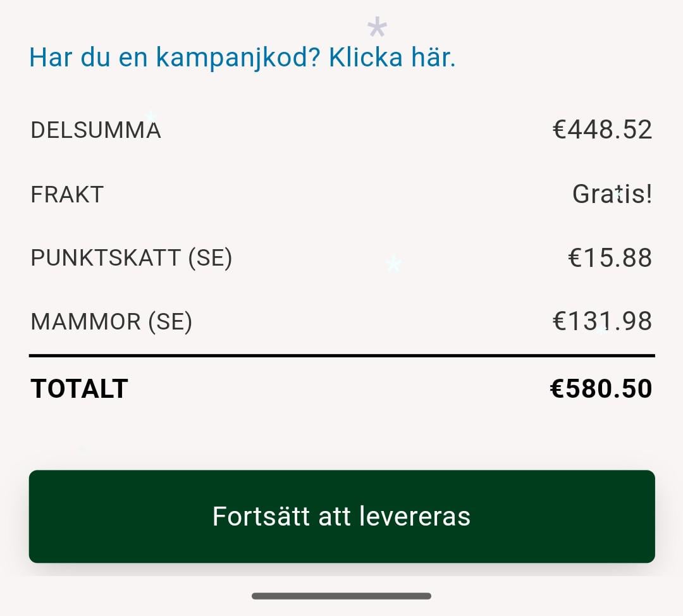
Task: Click the snowflake above DELSUMMA text
Action: [x=151, y=117]
